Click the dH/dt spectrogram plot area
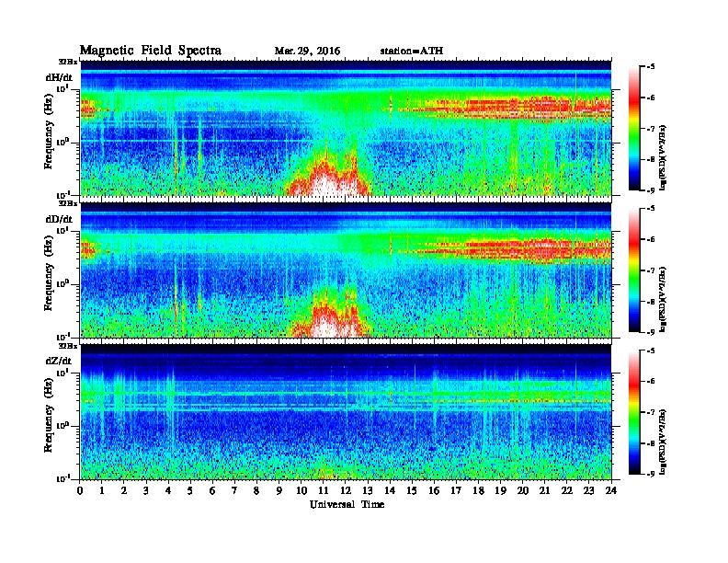This screenshot has width=728, height=563. [x=346, y=128]
